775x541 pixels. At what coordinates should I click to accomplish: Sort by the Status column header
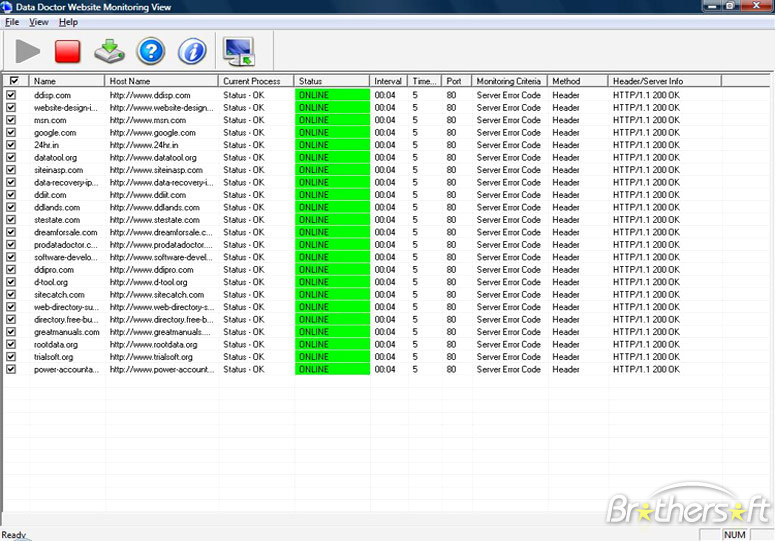tap(332, 81)
